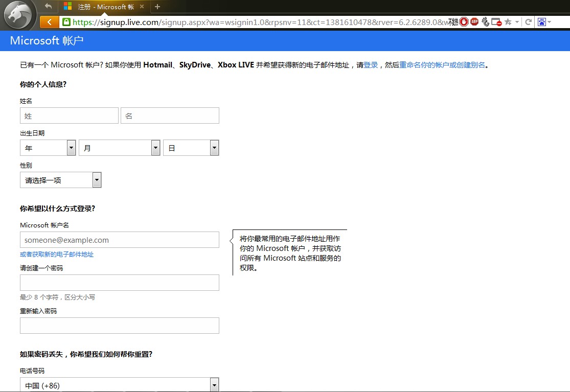Screen dimensions: 570x392
Task: Click the 不发热 text badge in address bar
Action: click(x=453, y=22)
